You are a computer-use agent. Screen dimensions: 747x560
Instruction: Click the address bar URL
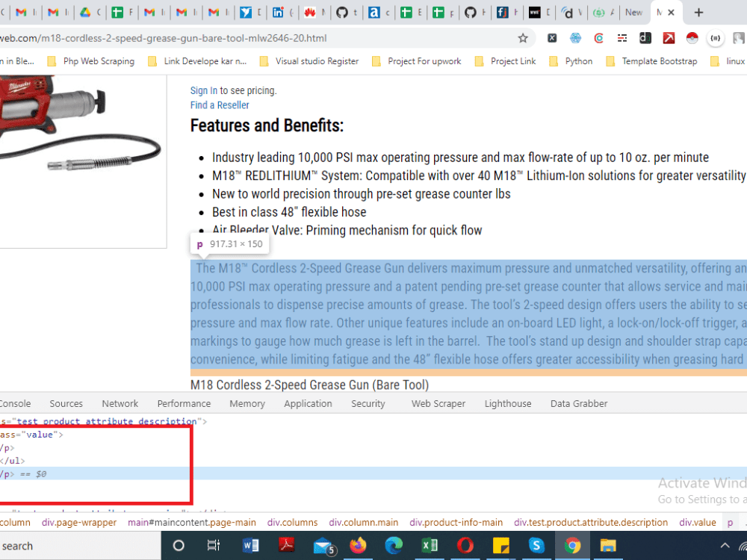point(164,38)
